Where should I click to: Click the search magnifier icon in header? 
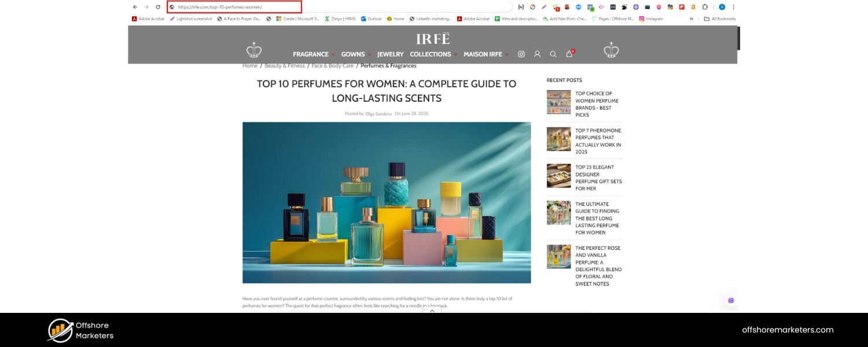pos(553,54)
